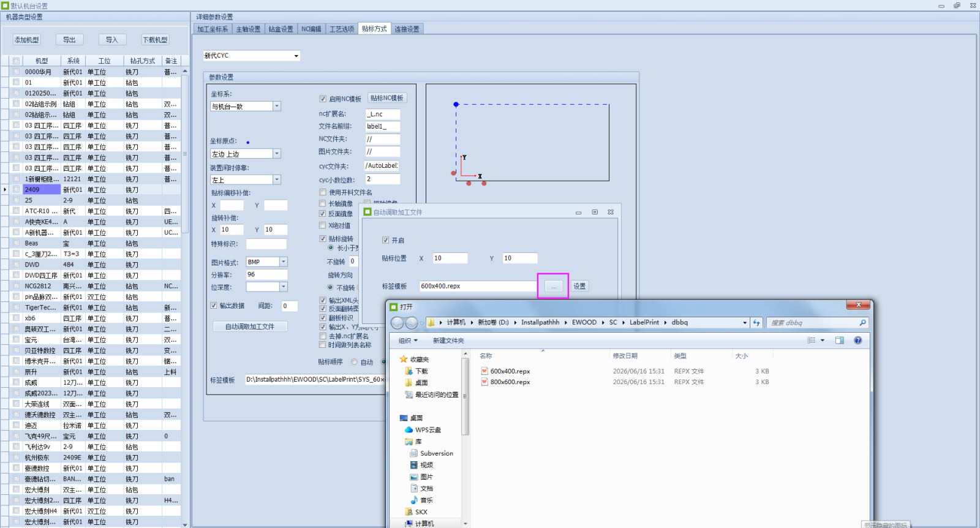Expand the 组织 menu in the dialog
980x528 pixels.
[408, 341]
